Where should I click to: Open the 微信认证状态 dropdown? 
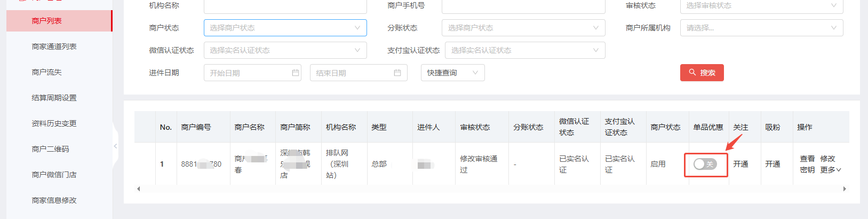pos(285,50)
